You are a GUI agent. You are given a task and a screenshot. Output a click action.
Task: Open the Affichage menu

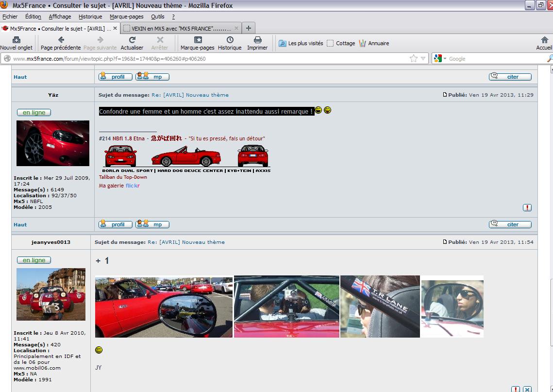[60, 17]
